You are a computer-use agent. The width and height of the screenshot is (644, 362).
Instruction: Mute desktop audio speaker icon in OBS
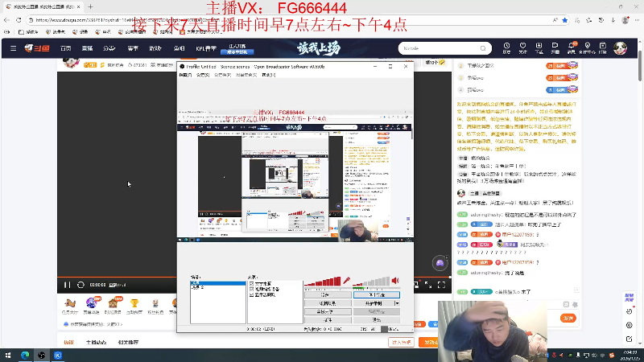tap(395, 281)
